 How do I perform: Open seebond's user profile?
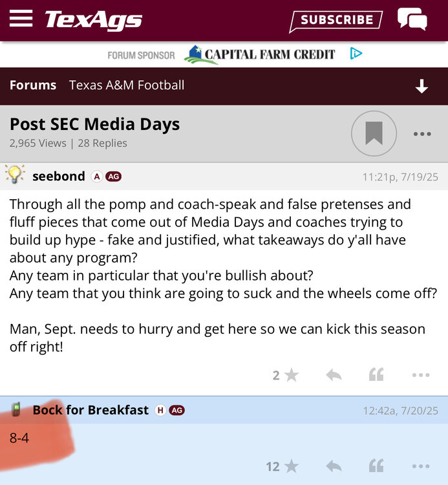[58, 176]
